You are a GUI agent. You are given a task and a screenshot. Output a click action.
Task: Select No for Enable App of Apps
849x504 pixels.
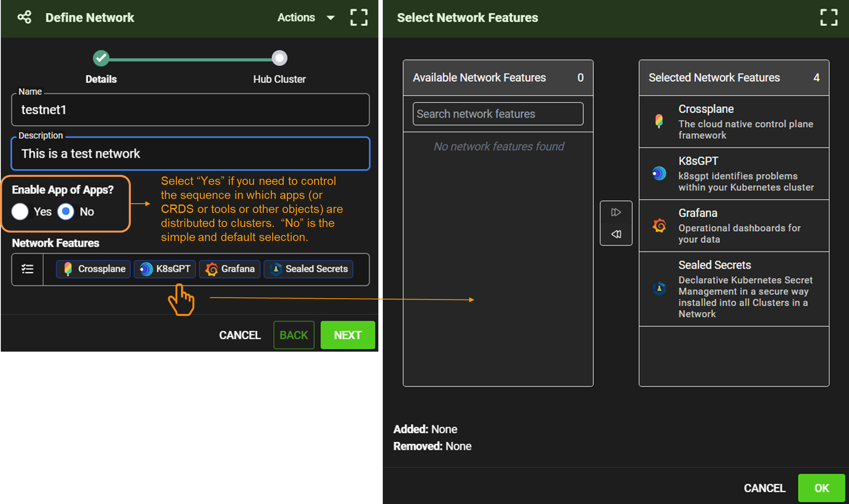tap(66, 211)
